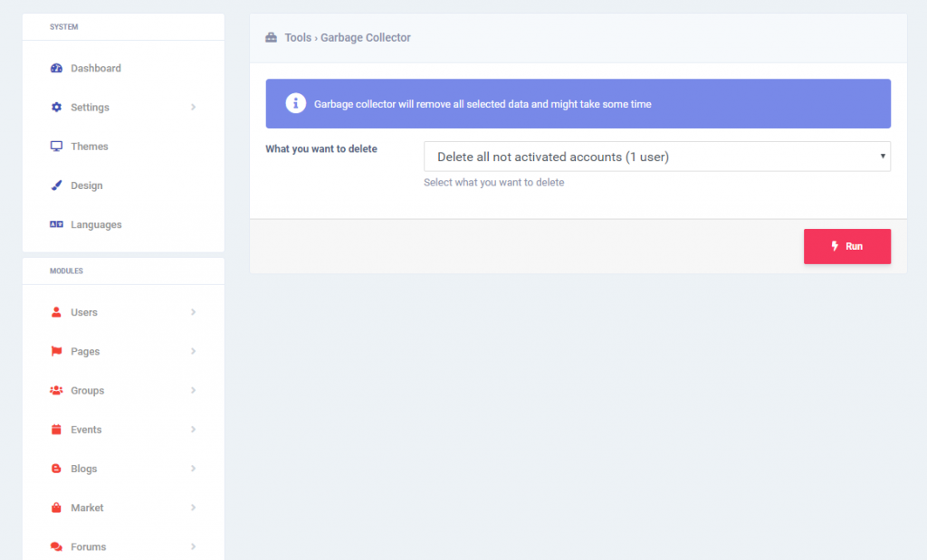Expand the Events submenu chevron
This screenshot has width=927, height=560.
pyautogui.click(x=194, y=430)
